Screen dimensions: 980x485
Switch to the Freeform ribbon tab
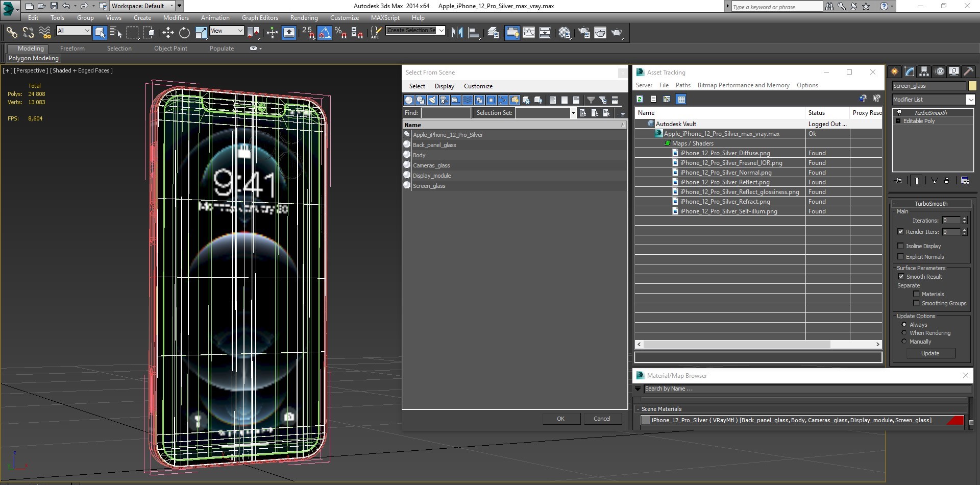click(x=72, y=48)
